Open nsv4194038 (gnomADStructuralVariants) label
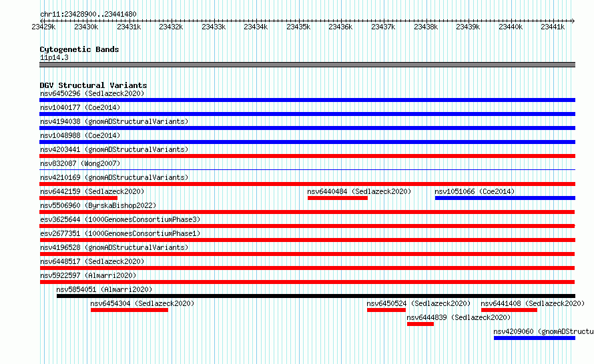Image resolution: width=594 pixels, height=364 pixels. (114, 121)
